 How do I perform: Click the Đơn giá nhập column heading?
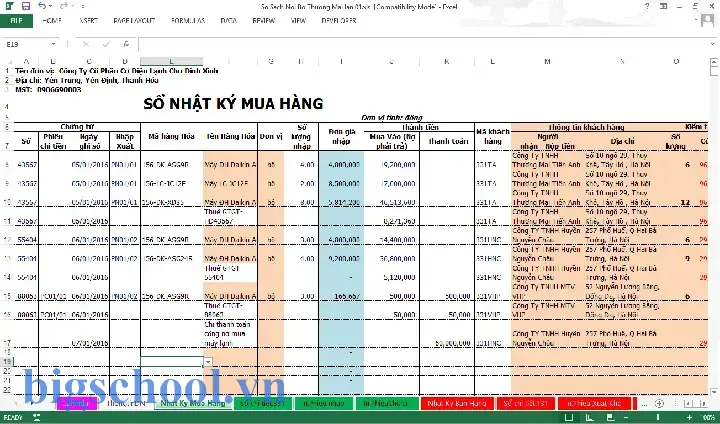tap(342, 136)
